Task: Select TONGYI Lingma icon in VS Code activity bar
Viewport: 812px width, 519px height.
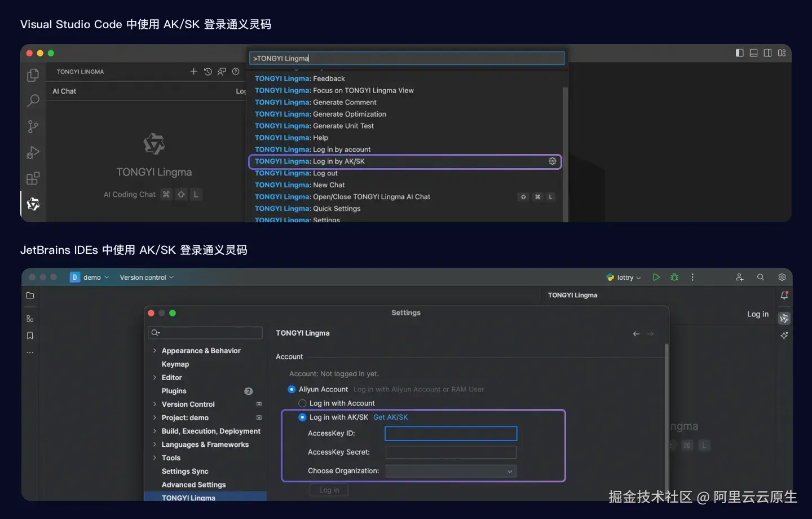Action: (33, 204)
